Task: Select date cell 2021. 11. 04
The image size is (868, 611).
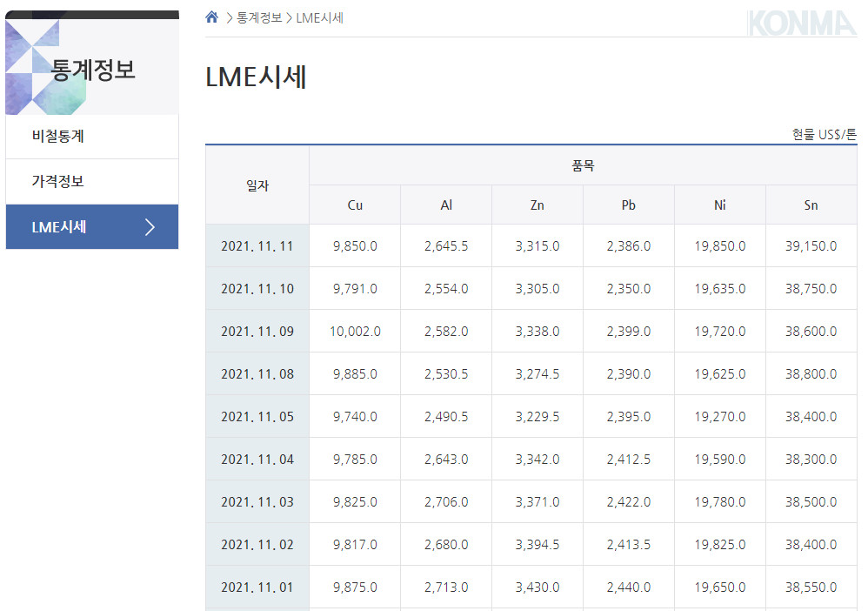Action: pyautogui.click(x=257, y=460)
